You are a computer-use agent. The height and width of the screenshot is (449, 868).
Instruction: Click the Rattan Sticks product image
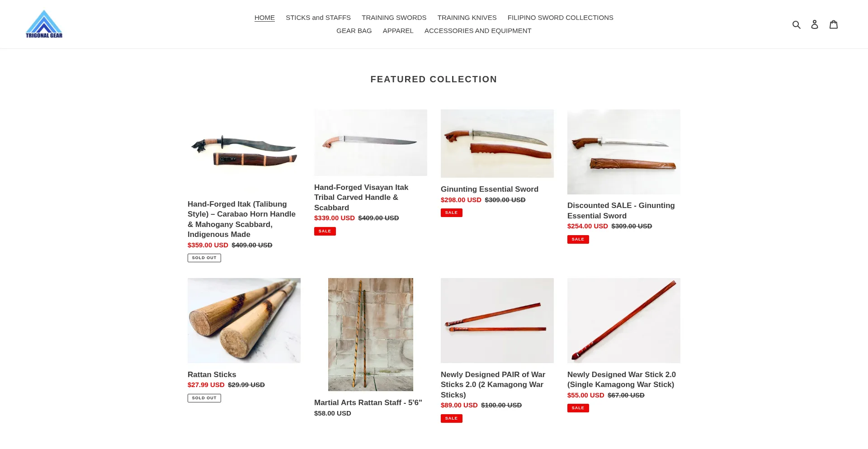click(244, 321)
